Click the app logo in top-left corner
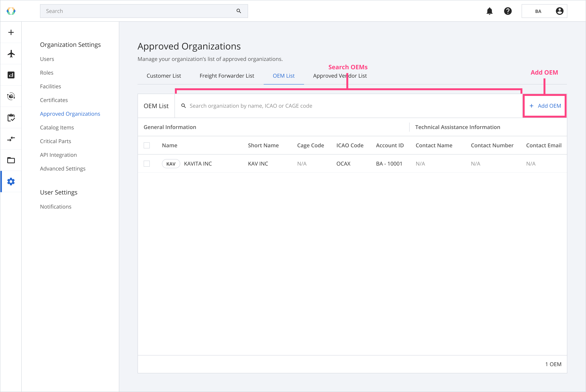The width and height of the screenshot is (586, 392). click(11, 11)
